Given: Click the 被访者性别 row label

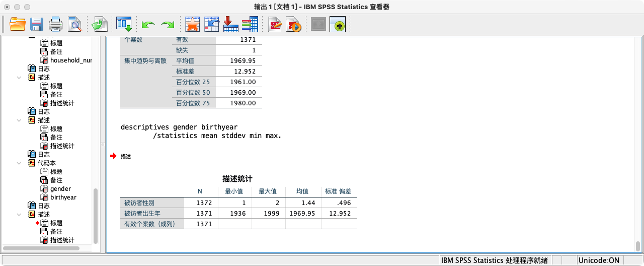Looking at the screenshot, I should click(x=139, y=203).
